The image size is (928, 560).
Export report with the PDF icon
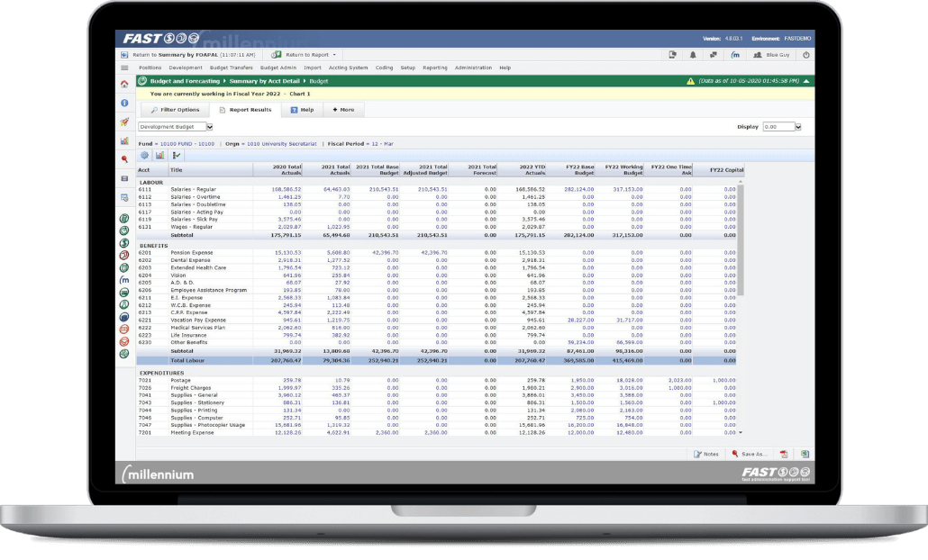(x=784, y=454)
